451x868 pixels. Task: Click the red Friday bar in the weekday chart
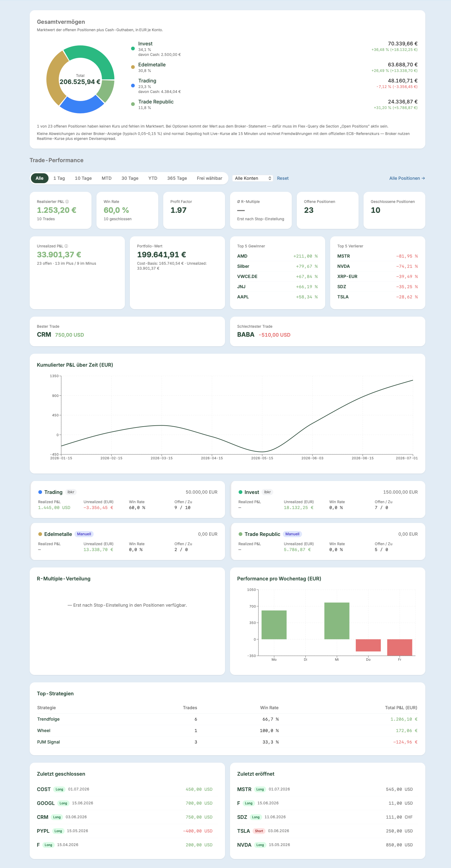click(399, 647)
